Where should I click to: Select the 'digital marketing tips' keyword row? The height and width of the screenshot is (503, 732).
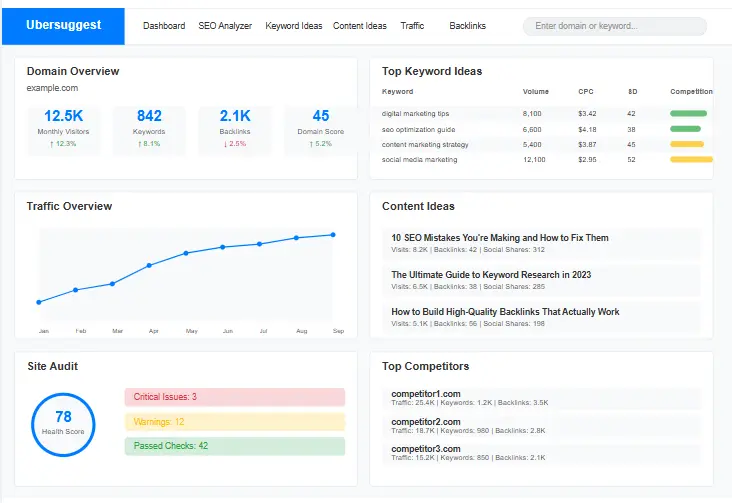click(547, 113)
